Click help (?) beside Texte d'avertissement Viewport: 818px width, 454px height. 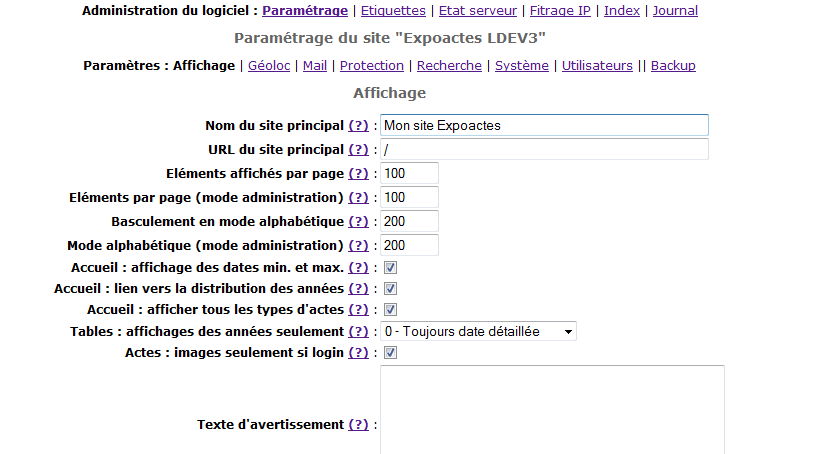358,424
